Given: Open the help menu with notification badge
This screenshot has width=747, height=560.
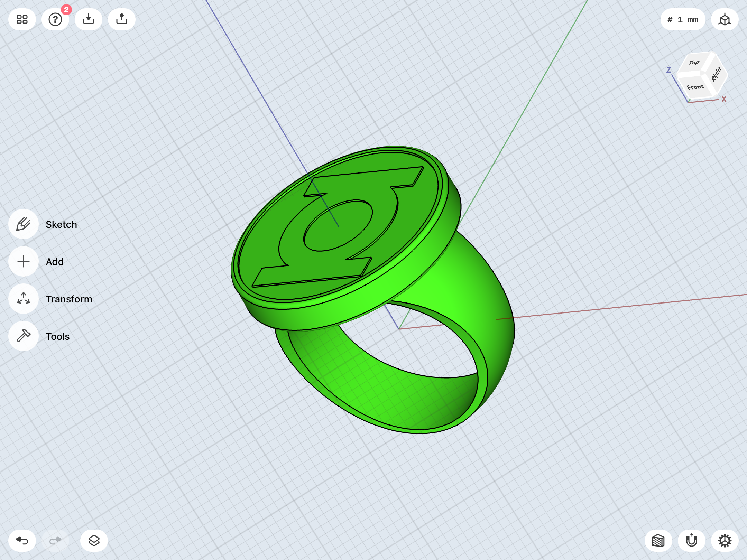Looking at the screenshot, I should pyautogui.click(x=55, y=19).
